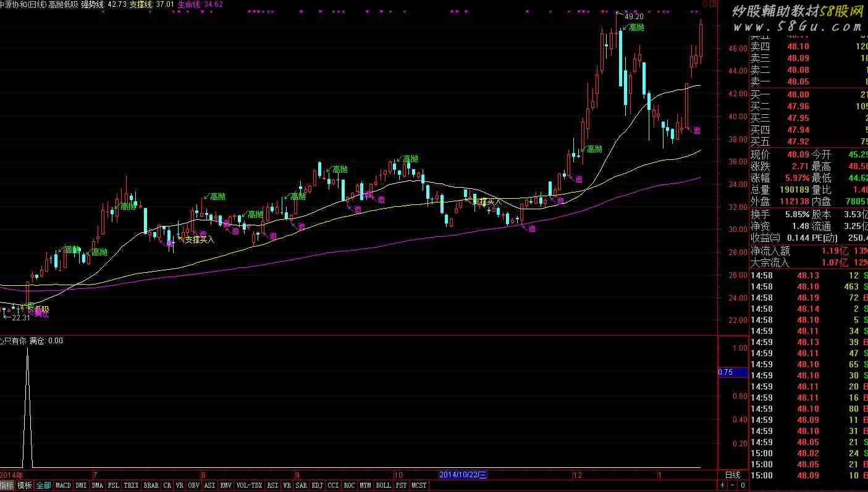868x492 pixels.
Task: Click the minus zoom-out icon below 日线
Action: (x=733, y=486)
